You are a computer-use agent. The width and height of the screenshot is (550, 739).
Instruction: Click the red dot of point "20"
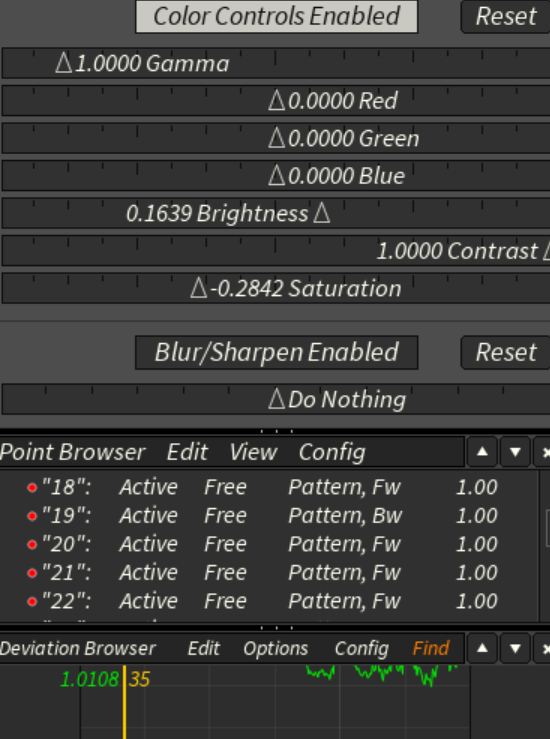tap(32, 545)
